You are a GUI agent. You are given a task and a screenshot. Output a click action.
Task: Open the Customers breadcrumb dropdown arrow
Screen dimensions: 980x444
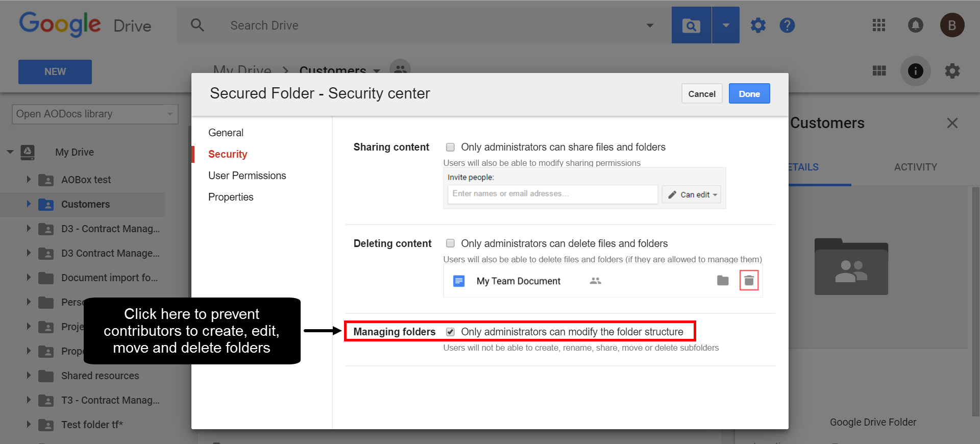coord(377,70)
